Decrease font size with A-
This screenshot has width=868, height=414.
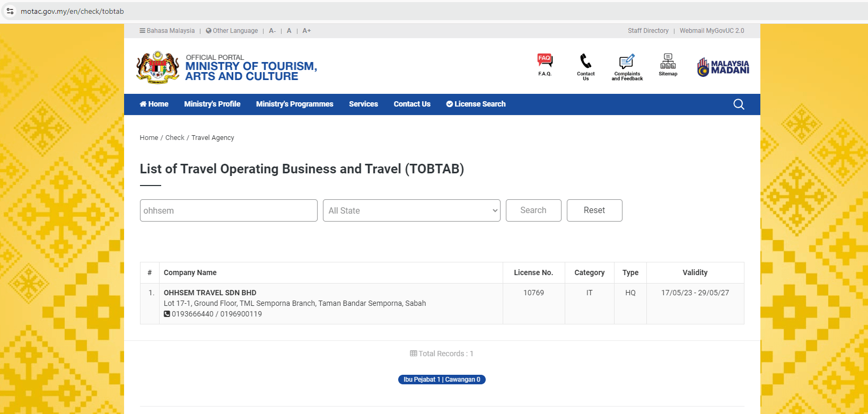272,31
